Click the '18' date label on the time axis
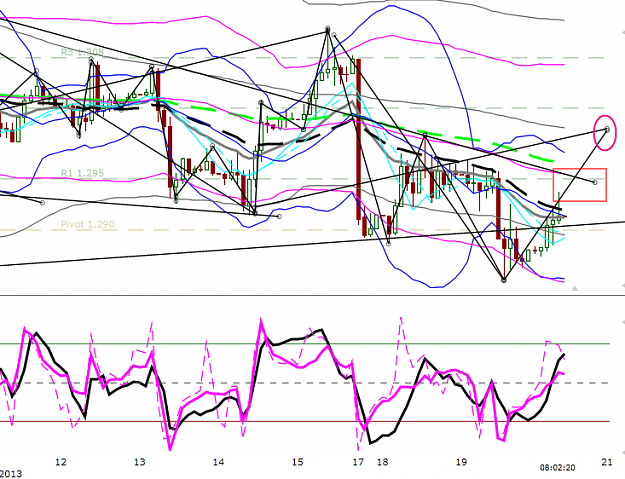The width and height of the screenshot is (625, 479). point(382,462)
